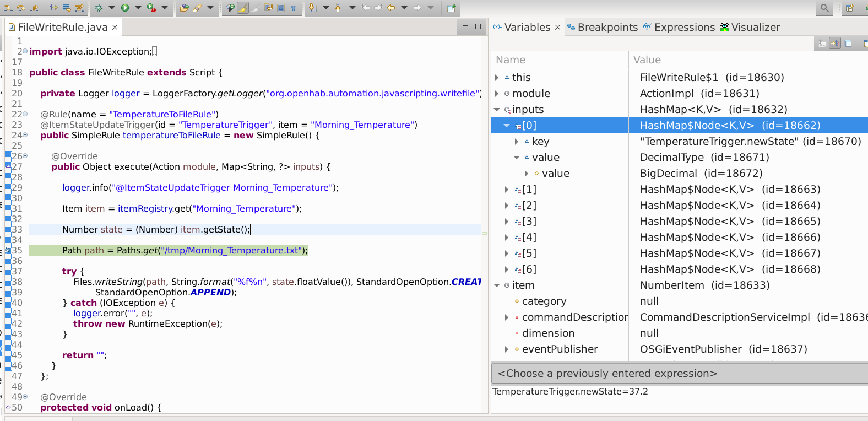Jump to next annotation with the down arrow icon
Image resolution: width=868 pixels, height=421 pixels.
pos(312,8)
